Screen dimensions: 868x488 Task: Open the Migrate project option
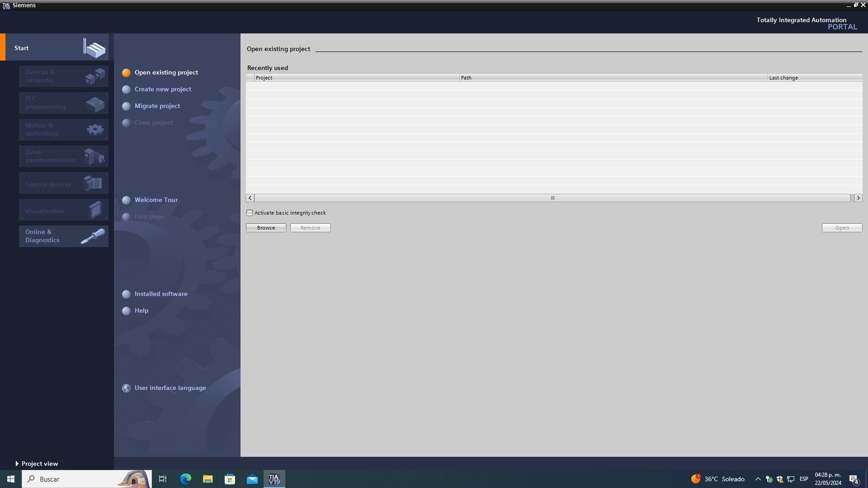pyautogui.click(x=157, y=106)
